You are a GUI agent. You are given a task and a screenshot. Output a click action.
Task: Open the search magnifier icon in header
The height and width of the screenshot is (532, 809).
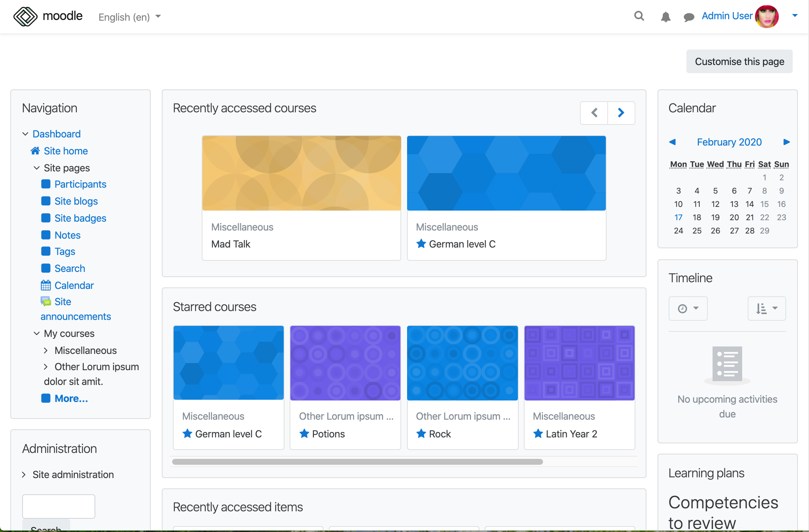click(639, 16)
